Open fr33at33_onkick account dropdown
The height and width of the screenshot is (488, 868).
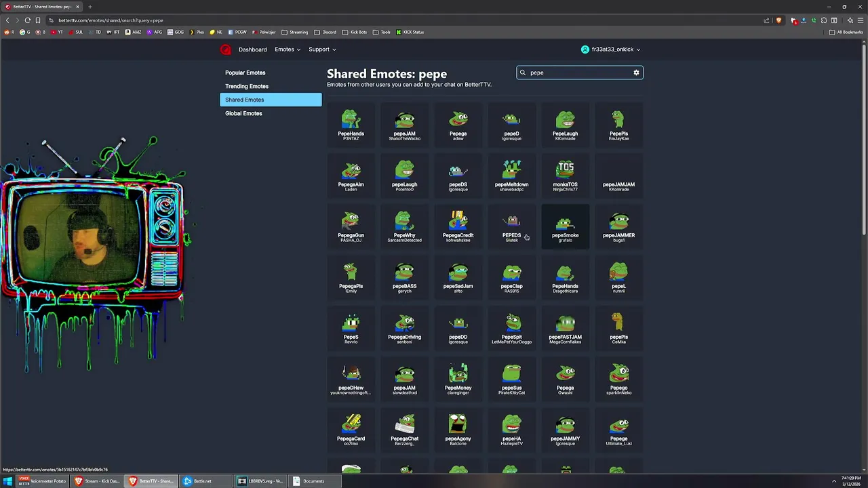point(611,49)
